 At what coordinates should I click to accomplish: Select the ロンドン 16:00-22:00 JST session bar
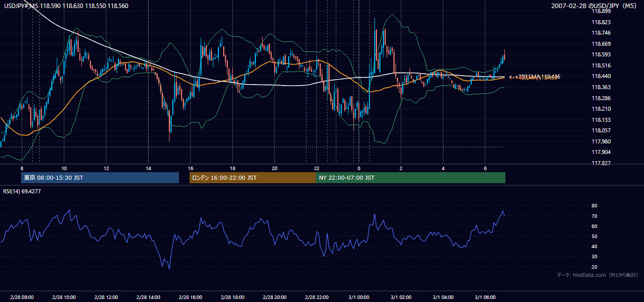pos(252,178)
